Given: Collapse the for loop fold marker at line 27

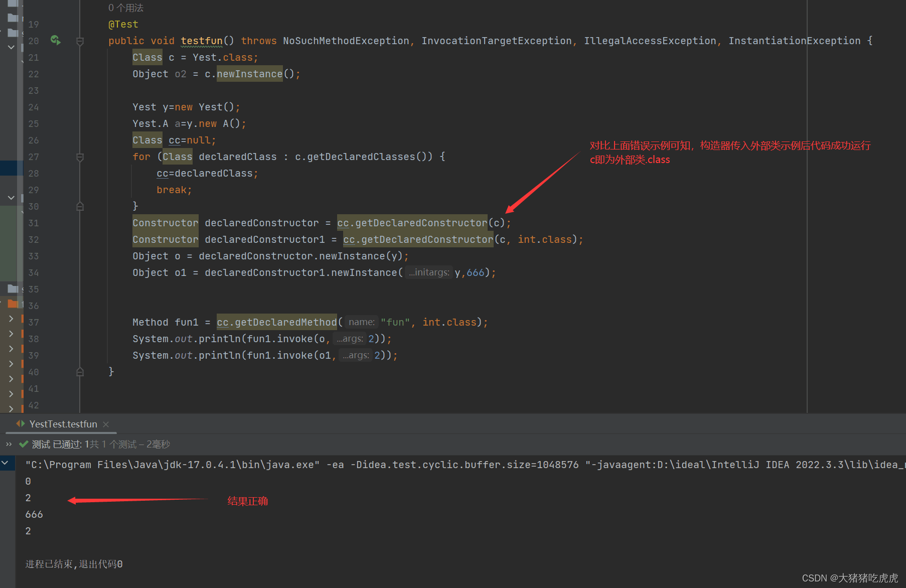Looking at the screenshot, I should pyautogui.click(x=80, y=157).
